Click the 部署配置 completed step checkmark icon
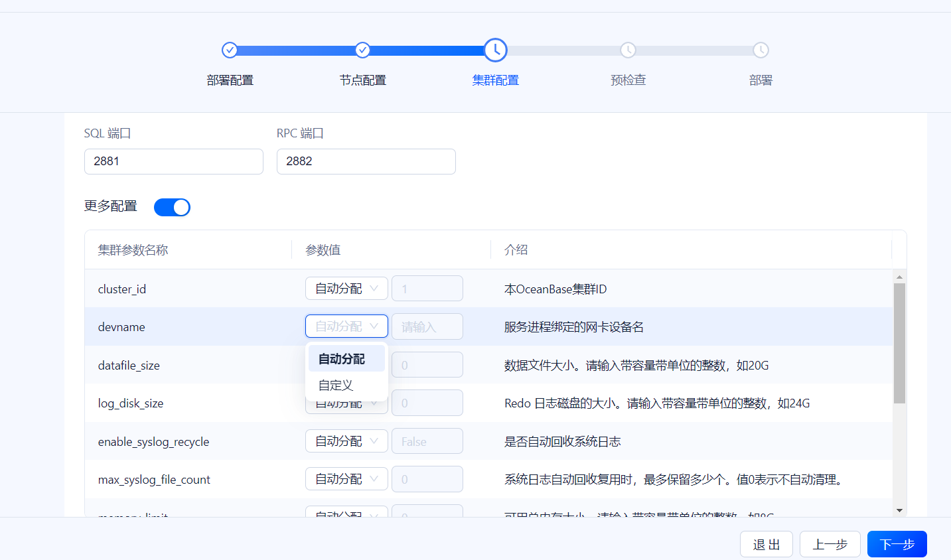The width and height of the screenshot is (951, 560). (230, 50)
